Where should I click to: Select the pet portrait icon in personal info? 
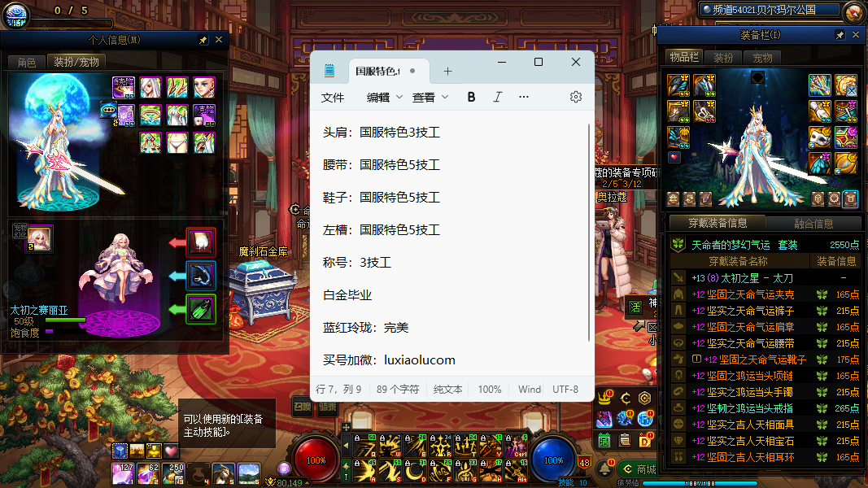(40, 238)
